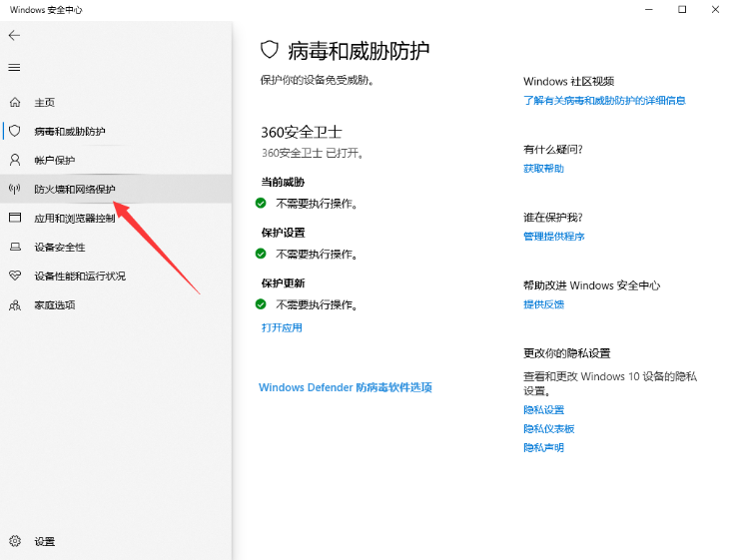The image size is (730, 560).
Task: Click the Home (主页) house icon
Action: click(14, 103)
